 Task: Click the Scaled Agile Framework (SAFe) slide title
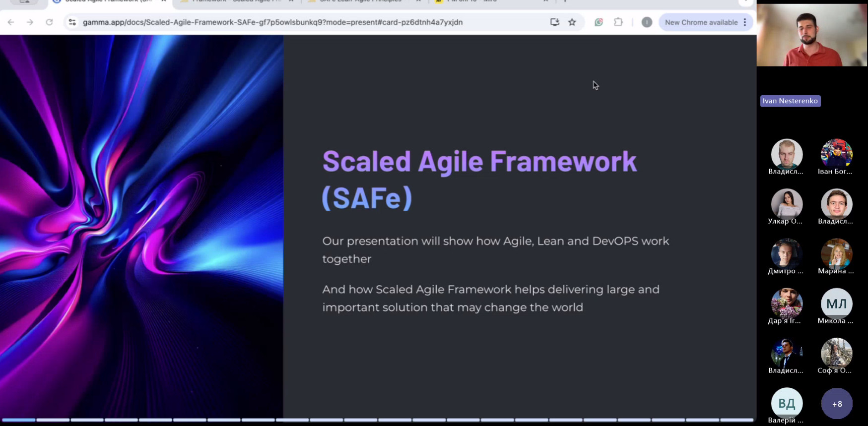coord(479,180)
